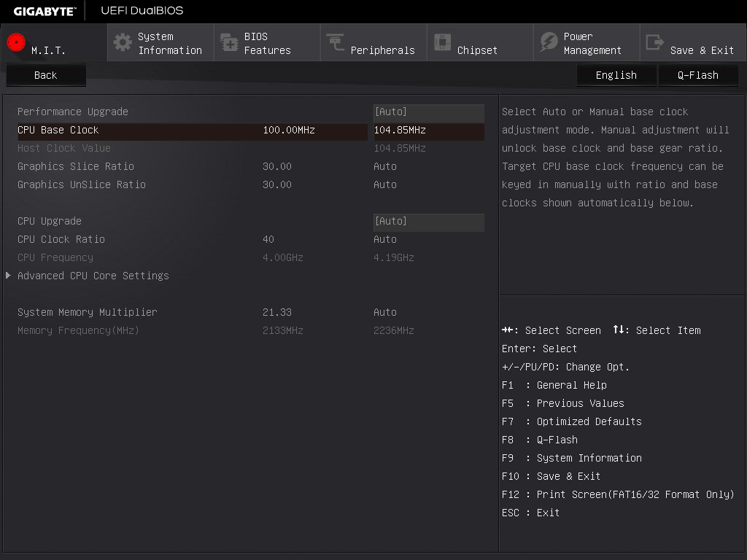Viewport: 747px width, 560px height.
Task: Click the 2133MHz memory frequency value
Action: tap(283, 330)
